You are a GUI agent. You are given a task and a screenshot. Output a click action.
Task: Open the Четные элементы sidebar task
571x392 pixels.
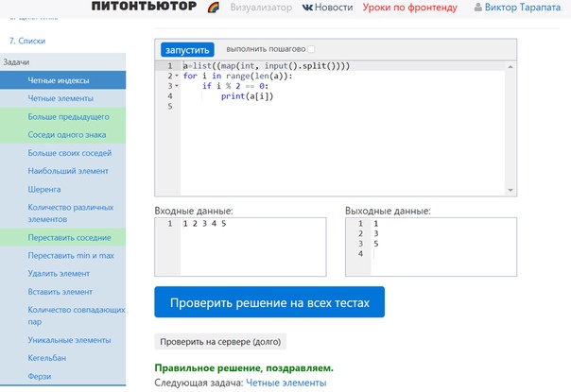62,98
